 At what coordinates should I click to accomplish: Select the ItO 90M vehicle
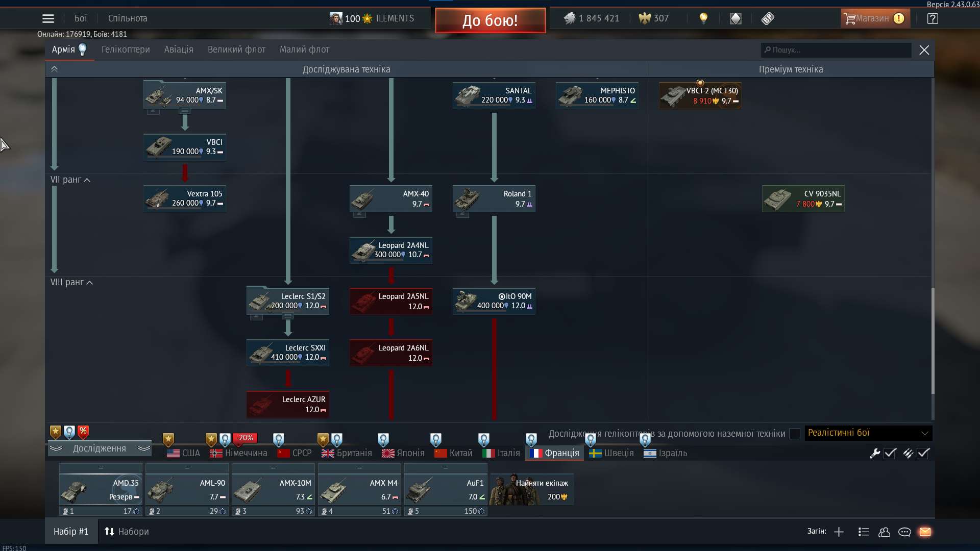pos(494,301)
